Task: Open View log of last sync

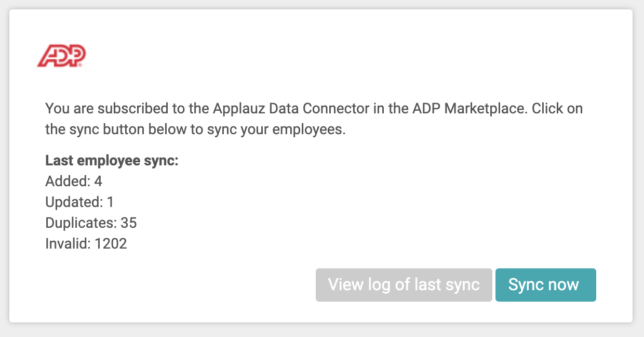Action: (x=404, y=285)
